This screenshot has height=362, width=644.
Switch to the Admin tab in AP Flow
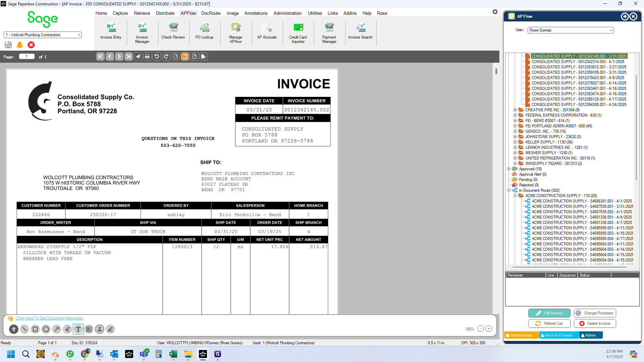(x=591, y=335)
